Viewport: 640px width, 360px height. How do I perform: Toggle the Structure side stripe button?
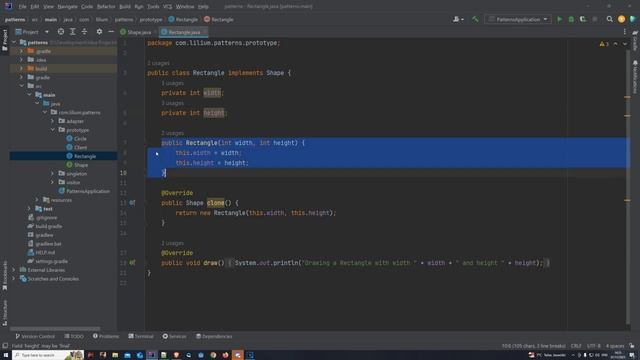pos(4,312)
